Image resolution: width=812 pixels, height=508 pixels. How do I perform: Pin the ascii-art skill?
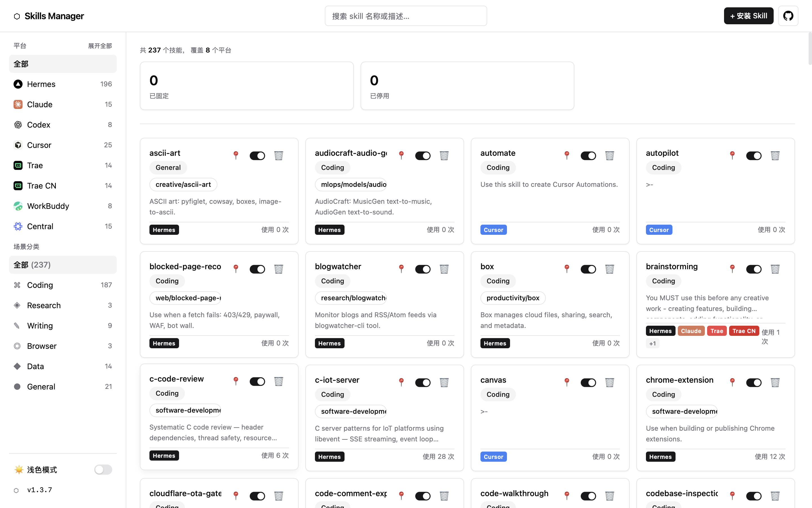point(236,155)
